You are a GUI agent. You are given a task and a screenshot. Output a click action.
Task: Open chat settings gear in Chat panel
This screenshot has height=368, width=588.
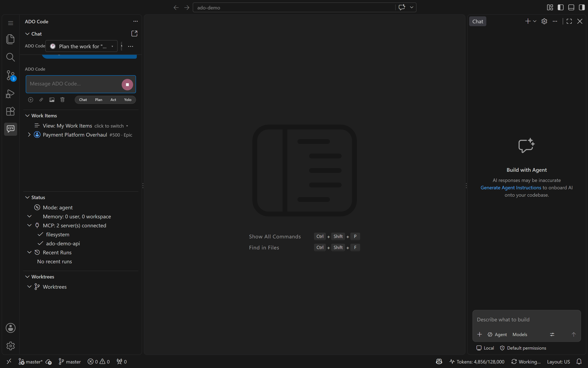[x=544, y=21]
